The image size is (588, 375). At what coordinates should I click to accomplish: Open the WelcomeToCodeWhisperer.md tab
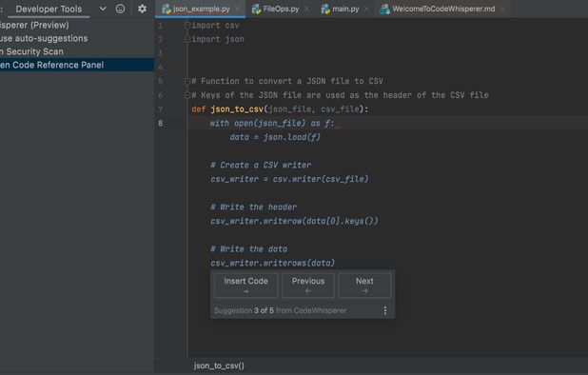[x=443, y=9]
